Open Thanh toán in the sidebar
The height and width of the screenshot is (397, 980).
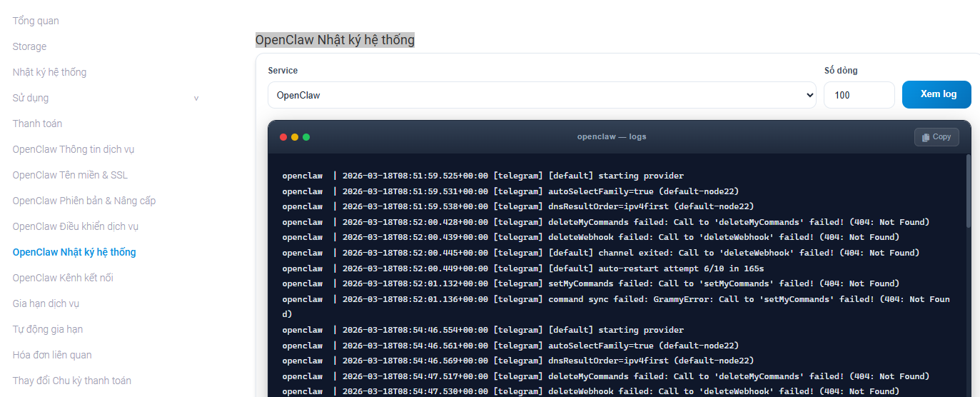[x=37, y=124]
